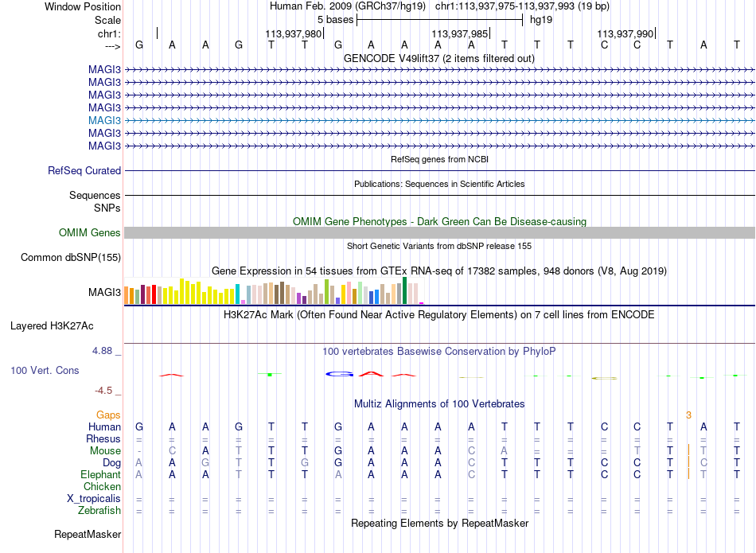
Task: Click the X_tropicalis species label
Action: tap(94, 499)
